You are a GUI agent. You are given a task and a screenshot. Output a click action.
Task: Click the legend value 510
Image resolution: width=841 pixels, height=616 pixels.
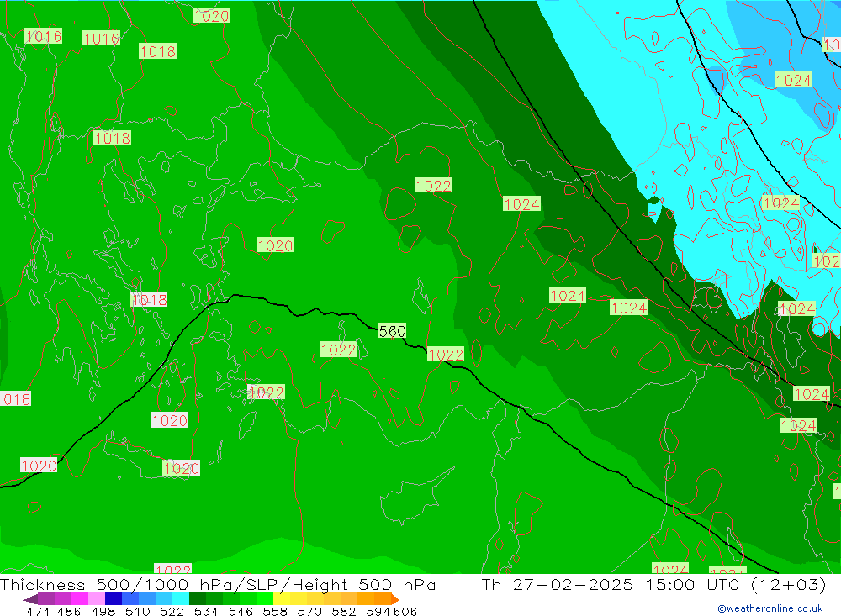[x=137, y=611]
